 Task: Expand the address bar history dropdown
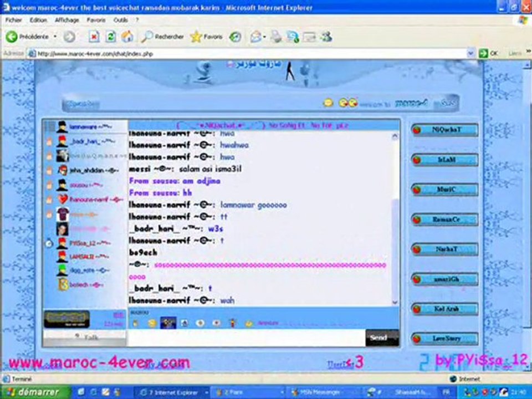click(470, 54)
